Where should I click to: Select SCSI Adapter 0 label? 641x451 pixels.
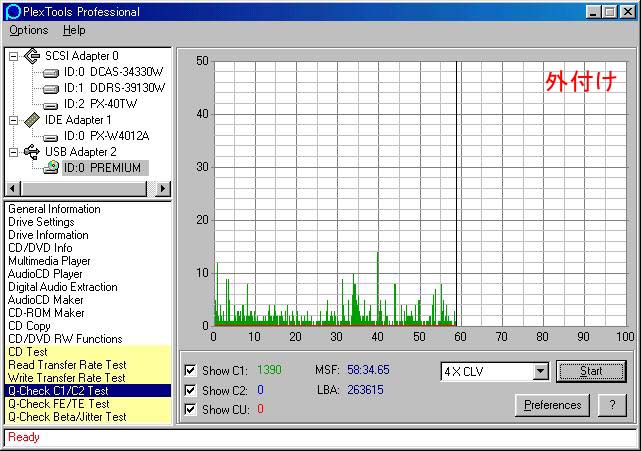82,56
